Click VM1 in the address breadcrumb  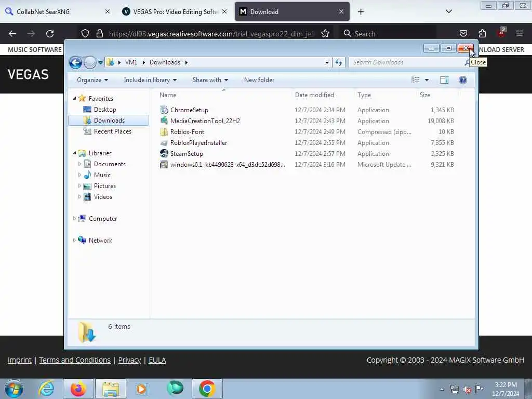coord(131,62)
